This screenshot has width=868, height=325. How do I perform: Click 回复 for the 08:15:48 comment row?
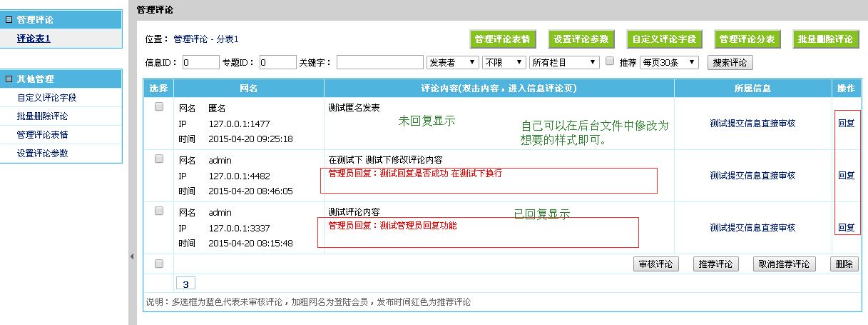tap(846, 227)
